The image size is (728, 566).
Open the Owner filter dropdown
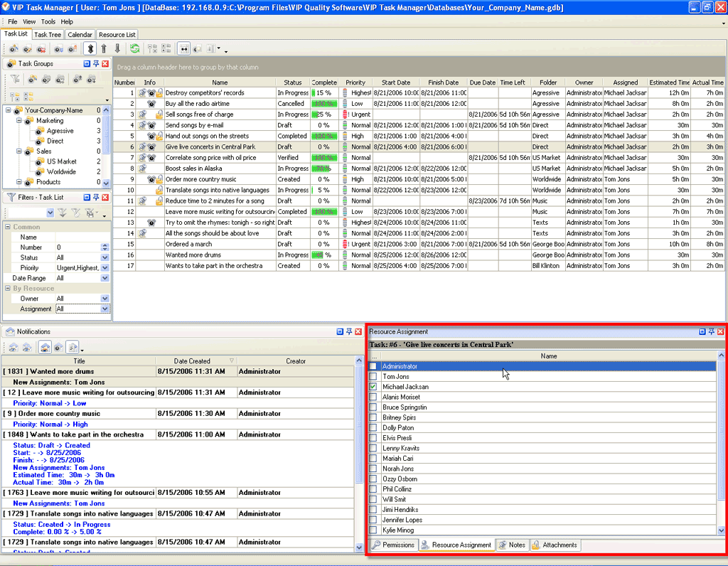click(105, 299)
